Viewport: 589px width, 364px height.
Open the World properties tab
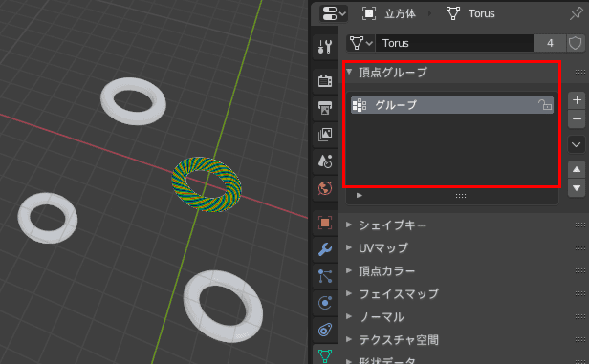coord(325,188)
